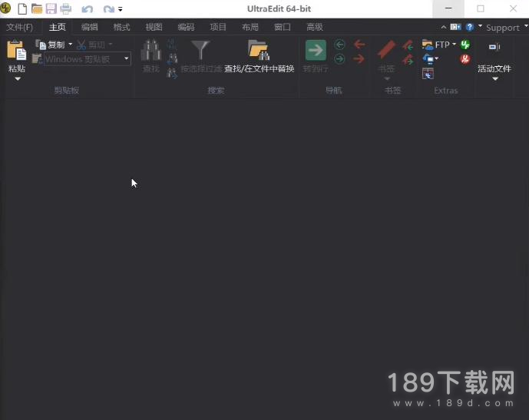This screenshot has width=529, height=420.
Task: Click the new file icon in title bar
Action: coord(21,9)
